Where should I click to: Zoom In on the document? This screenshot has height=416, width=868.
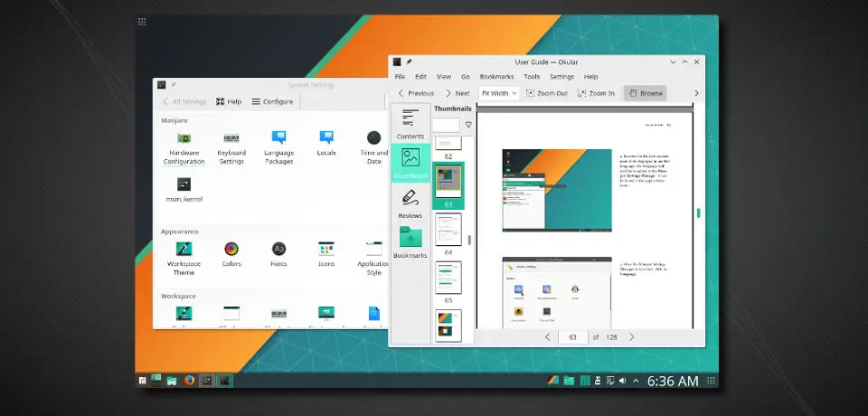click(x=596, y=93)
